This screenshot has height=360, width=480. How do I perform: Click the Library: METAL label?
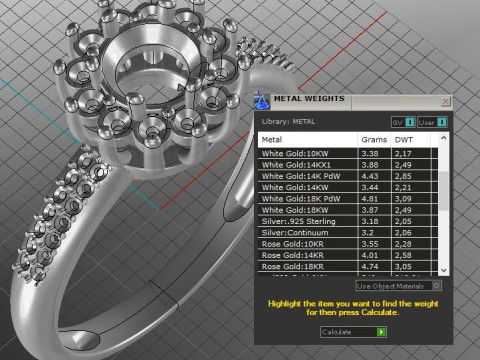[288, 122]
